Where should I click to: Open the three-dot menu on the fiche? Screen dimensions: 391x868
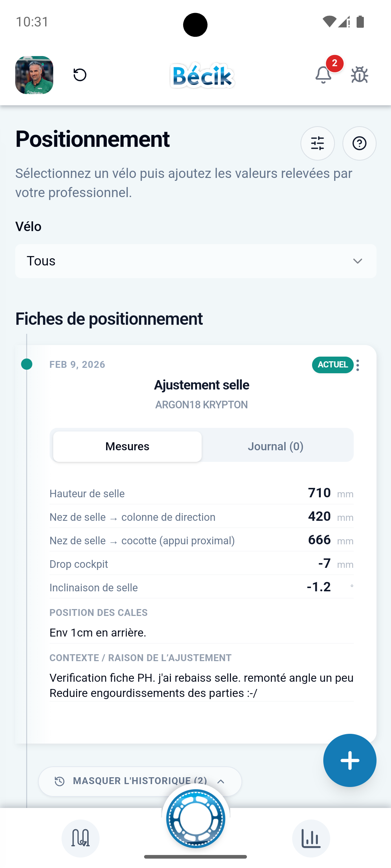click(358, 365)
